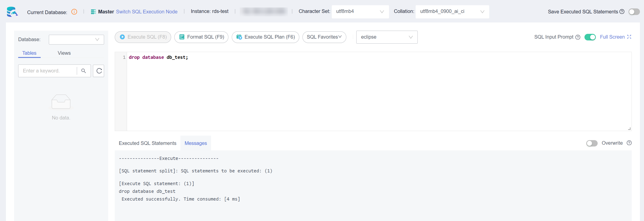
Task: Enable Save Executed SQL Statements toggle
Action: [634, 12]
